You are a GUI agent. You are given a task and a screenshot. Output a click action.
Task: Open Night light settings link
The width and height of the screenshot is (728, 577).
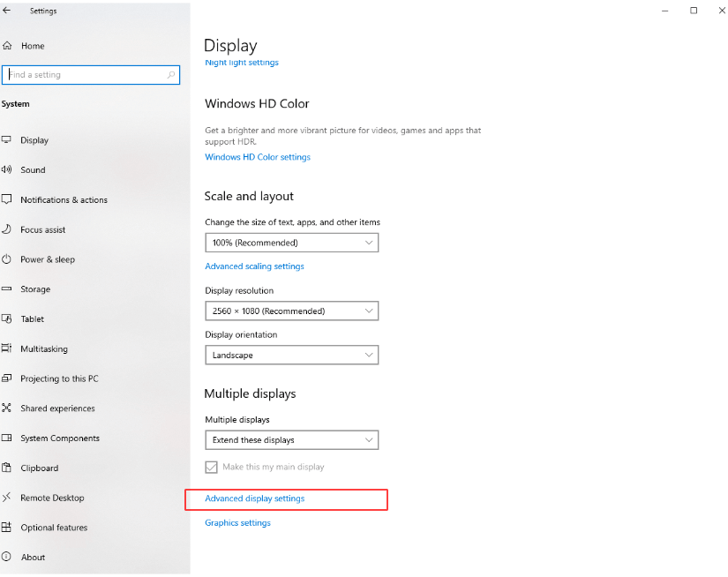pos(242,63)
